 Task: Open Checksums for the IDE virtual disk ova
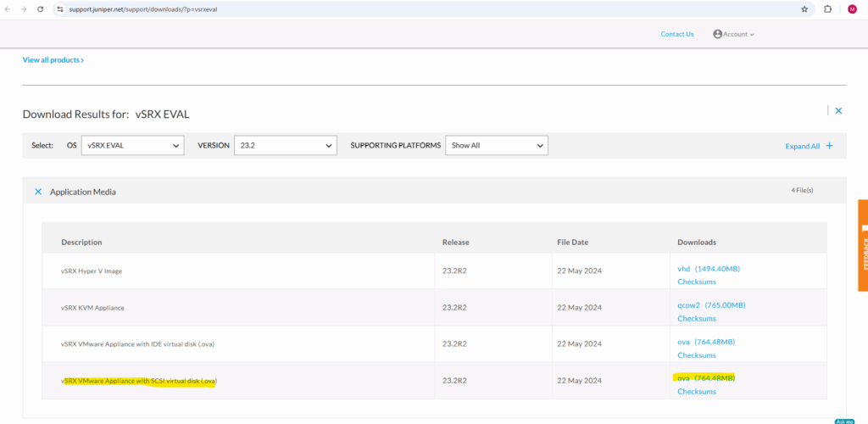coord(697,354)
